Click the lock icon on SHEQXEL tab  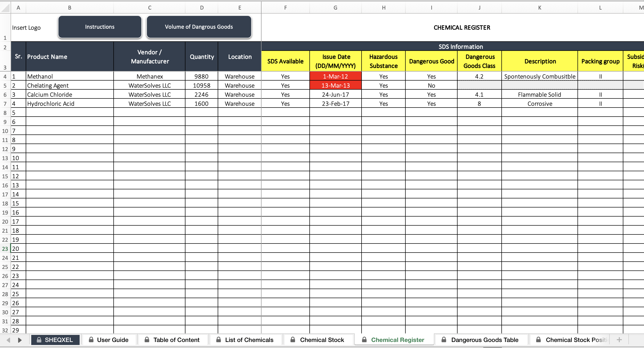[39, 339]
